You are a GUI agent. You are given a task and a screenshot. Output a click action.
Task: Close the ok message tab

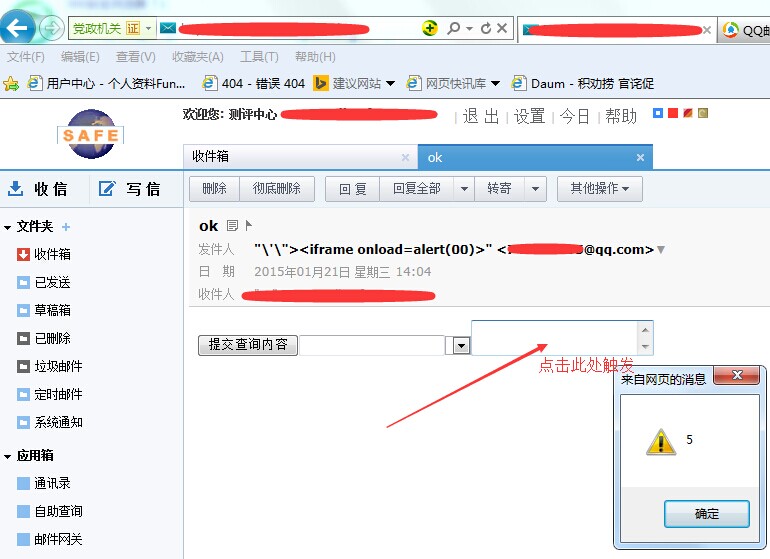(x=640, y=157)
